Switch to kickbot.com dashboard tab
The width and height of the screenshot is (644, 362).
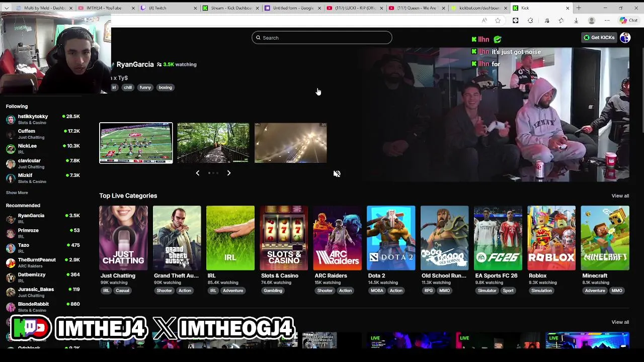[x=480, y=8]
